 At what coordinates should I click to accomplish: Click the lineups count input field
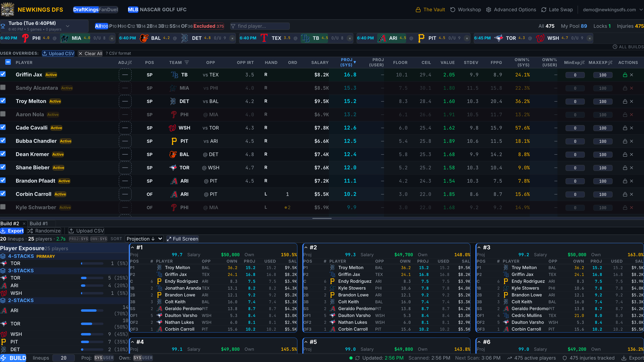coord(64,358)
